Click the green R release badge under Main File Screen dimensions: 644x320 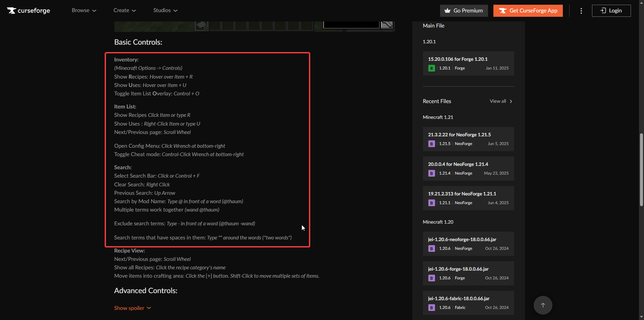pos(431,68)
